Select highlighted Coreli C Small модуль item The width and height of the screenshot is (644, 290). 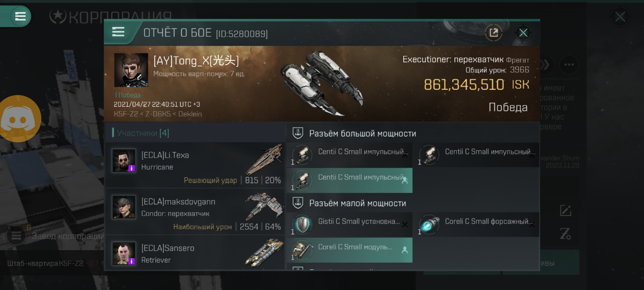(x=350, y=250)
